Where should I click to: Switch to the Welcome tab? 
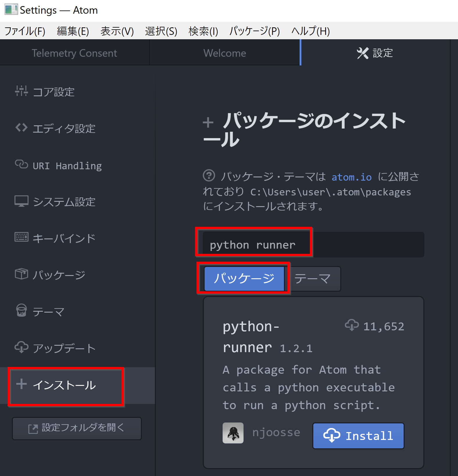pos(225,53)
